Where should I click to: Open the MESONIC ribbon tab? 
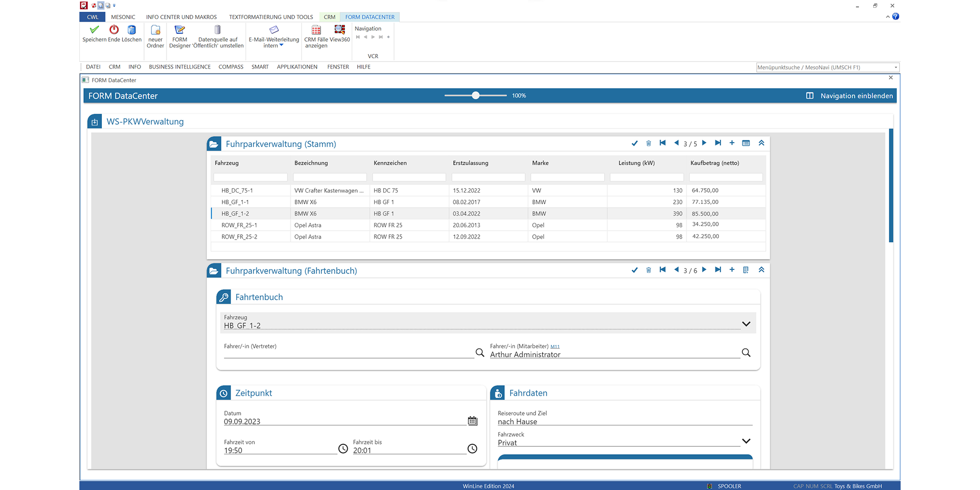click(x=123, y=17)
